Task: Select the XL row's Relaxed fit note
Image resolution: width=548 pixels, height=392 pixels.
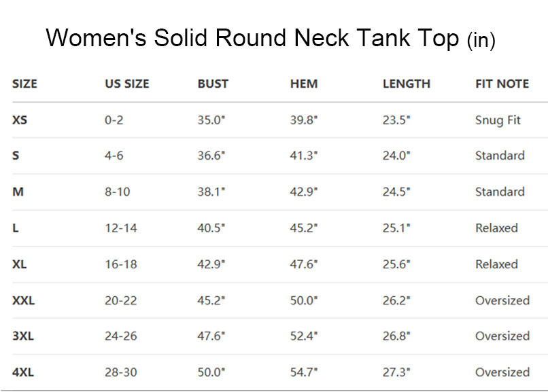Action: point(496,264)
